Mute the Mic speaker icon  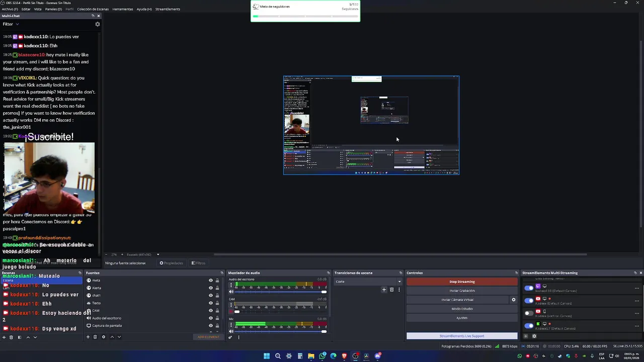tap(231, 331)
